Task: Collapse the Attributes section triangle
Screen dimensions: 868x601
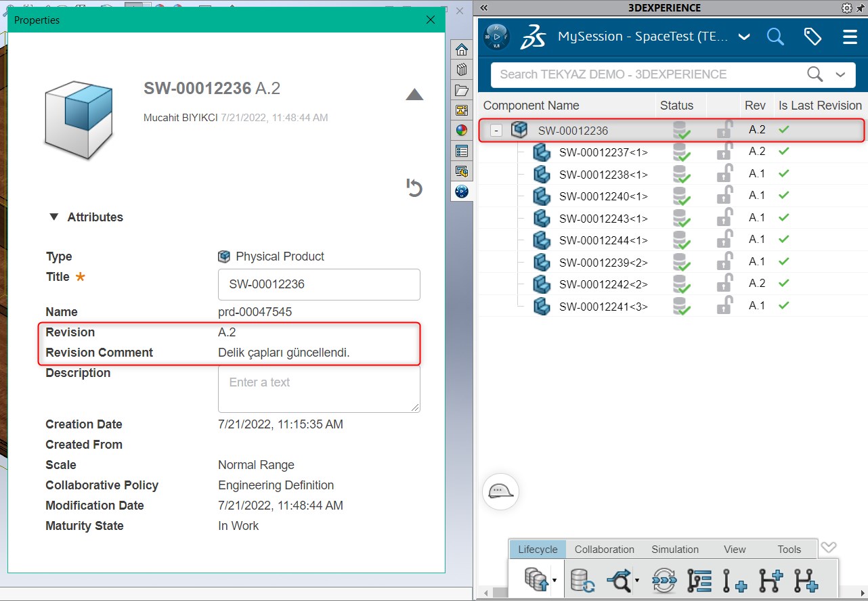Action: click(x=54, y=217)
